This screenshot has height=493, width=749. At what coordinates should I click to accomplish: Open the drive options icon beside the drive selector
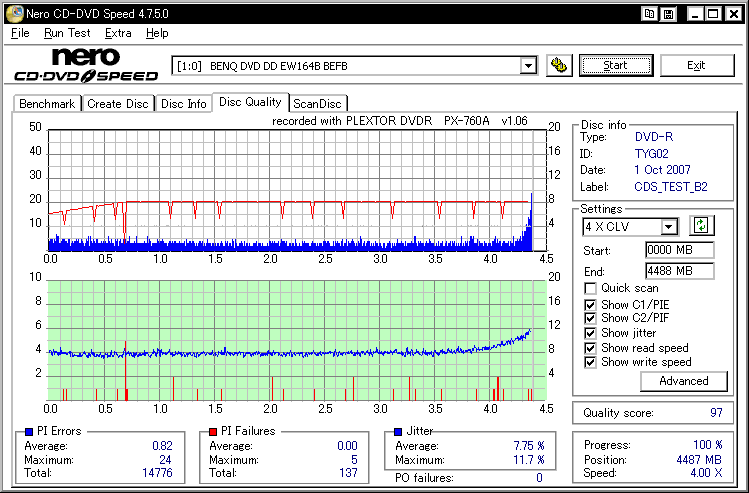[559, 65]
